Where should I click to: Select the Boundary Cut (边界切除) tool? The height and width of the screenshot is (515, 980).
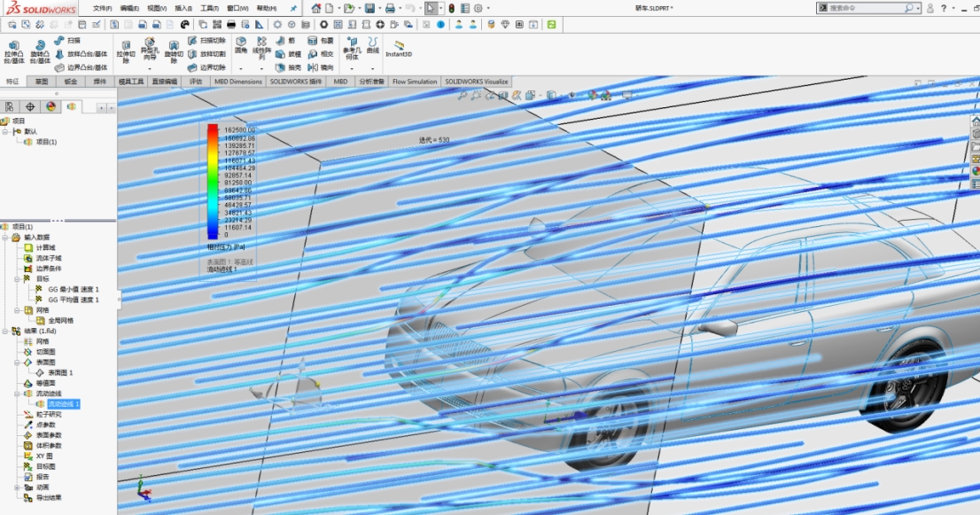click(206, 67)
